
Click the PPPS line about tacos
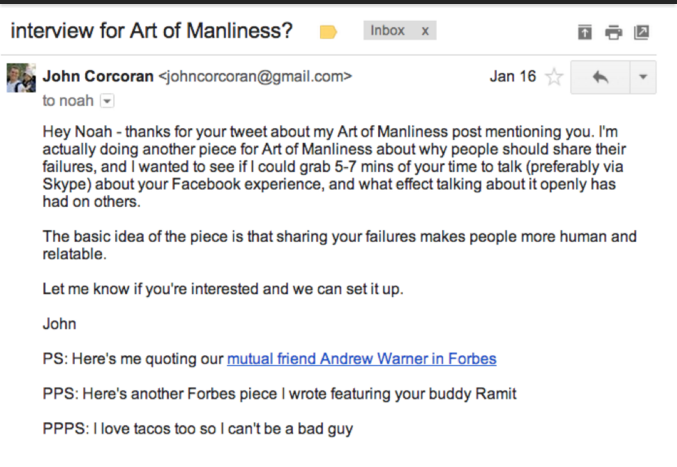pyautogui.click(x=197, y=430)
